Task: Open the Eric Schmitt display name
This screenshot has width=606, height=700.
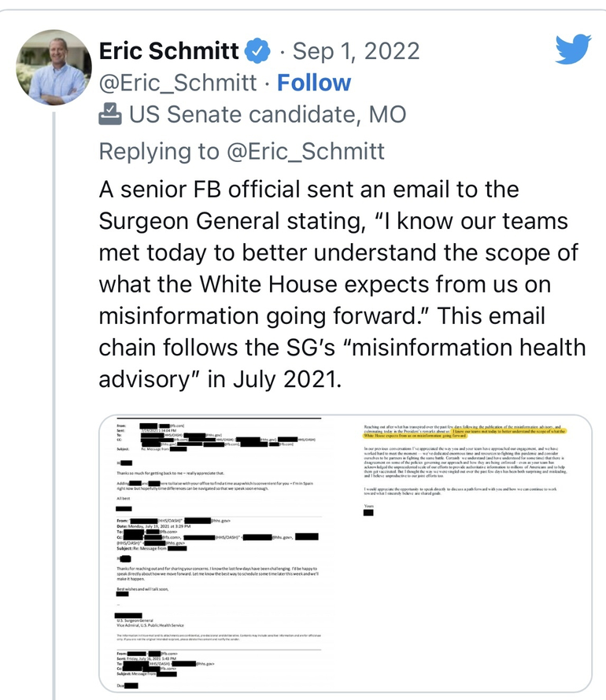Action: (x=168, y=52)
